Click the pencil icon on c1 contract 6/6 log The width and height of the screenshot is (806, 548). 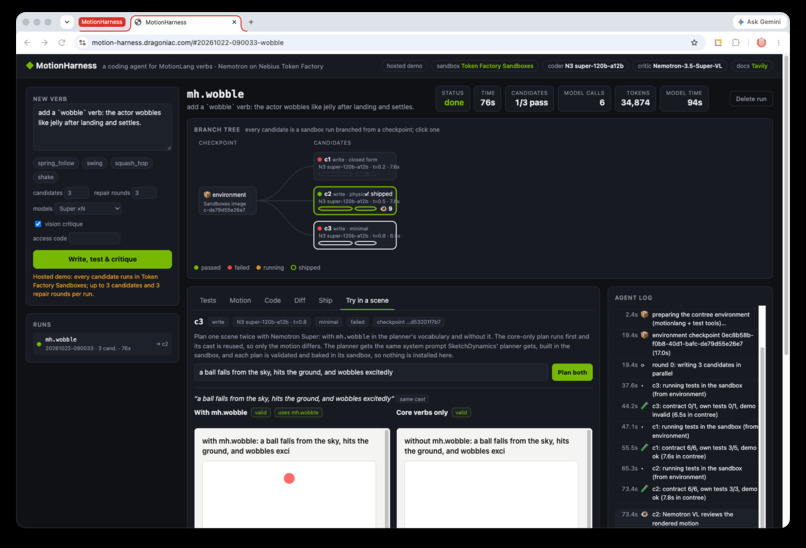pos(644,447)
